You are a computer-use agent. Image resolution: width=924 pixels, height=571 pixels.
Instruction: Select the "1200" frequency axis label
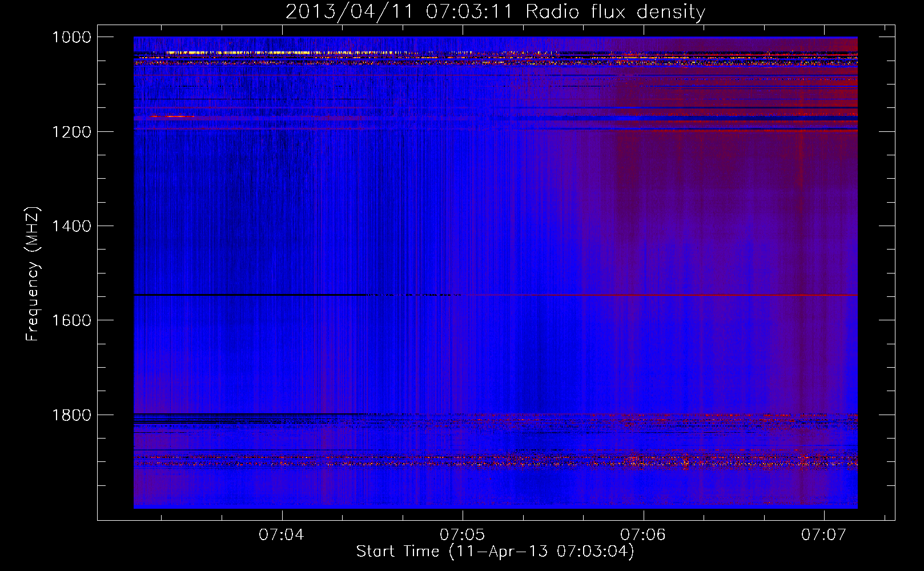coord(71,132)
